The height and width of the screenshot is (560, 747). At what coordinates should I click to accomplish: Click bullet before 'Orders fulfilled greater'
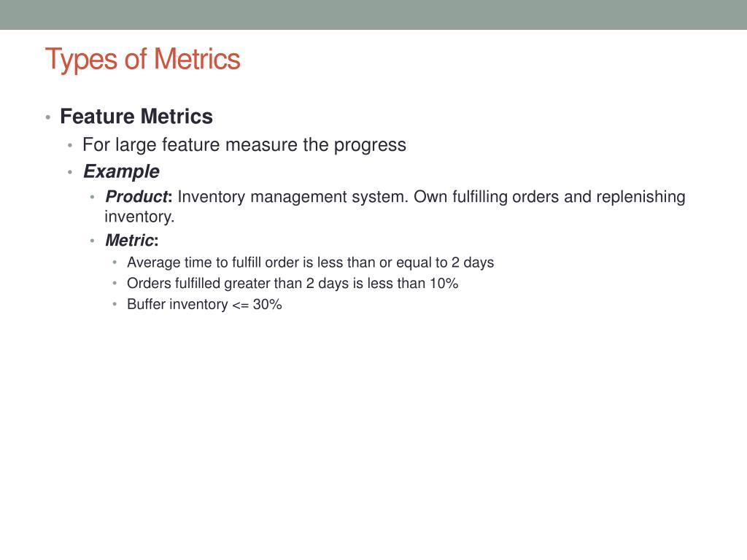115,284
